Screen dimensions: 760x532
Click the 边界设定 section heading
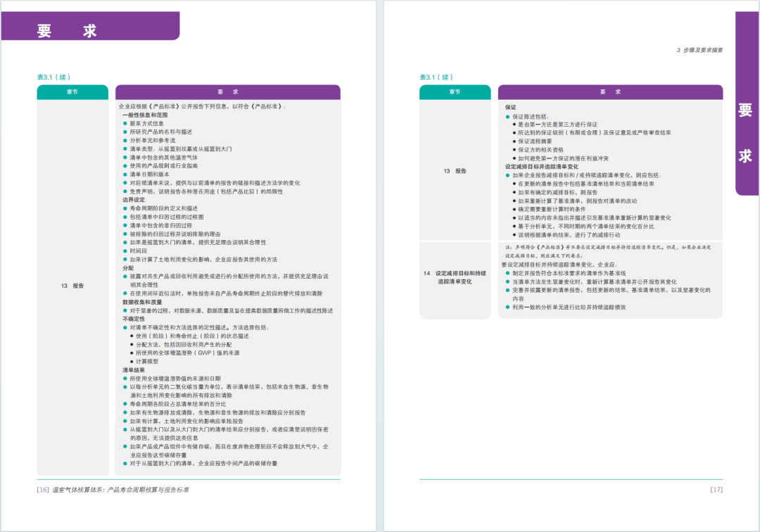click(x=133, y=200)
